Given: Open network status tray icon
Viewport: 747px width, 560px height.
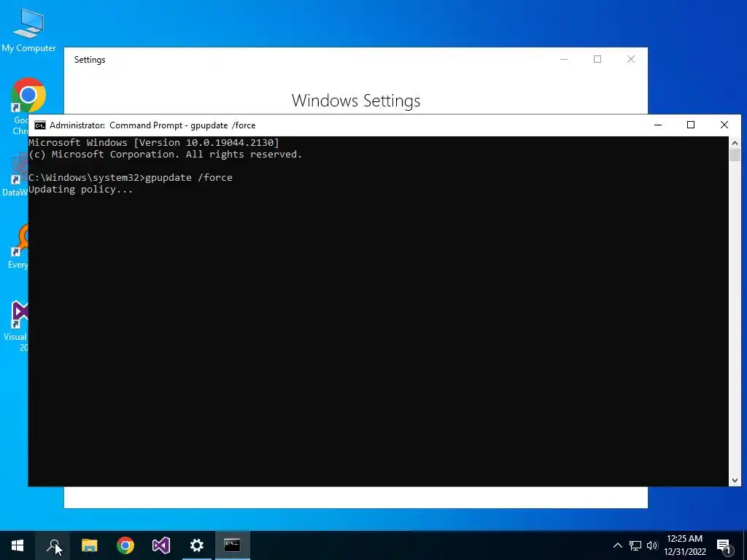Looking at the screenshot, I should pos(635,545).
